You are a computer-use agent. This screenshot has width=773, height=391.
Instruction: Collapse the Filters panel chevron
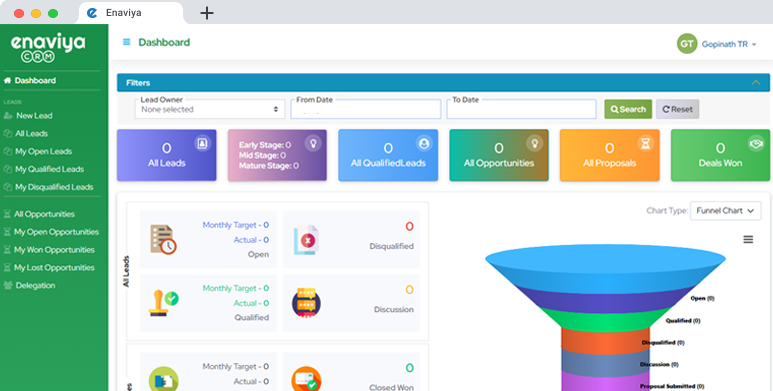point(756,83)
